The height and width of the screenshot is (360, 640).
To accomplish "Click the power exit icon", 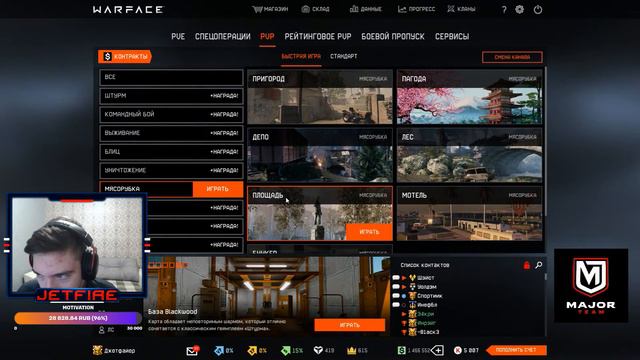I will (538, 9).
